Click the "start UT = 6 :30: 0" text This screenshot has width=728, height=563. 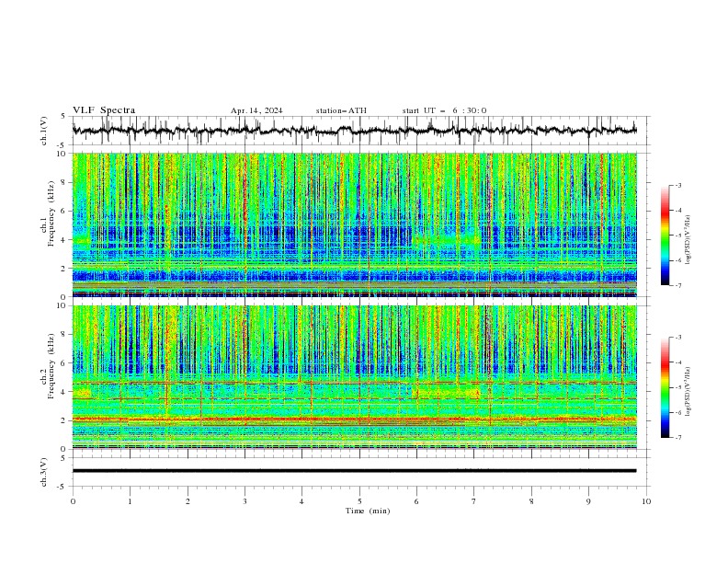[444, 110]
